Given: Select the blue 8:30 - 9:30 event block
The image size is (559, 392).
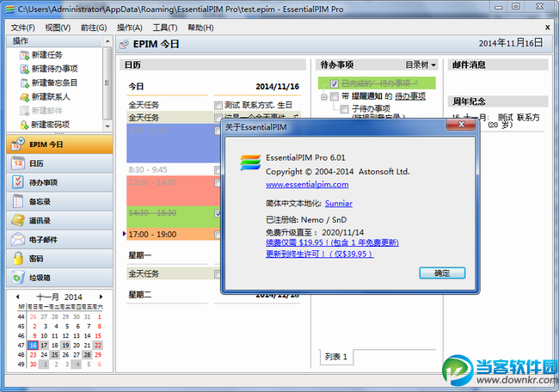Looking at the screenshot, I should pos(173,144).
